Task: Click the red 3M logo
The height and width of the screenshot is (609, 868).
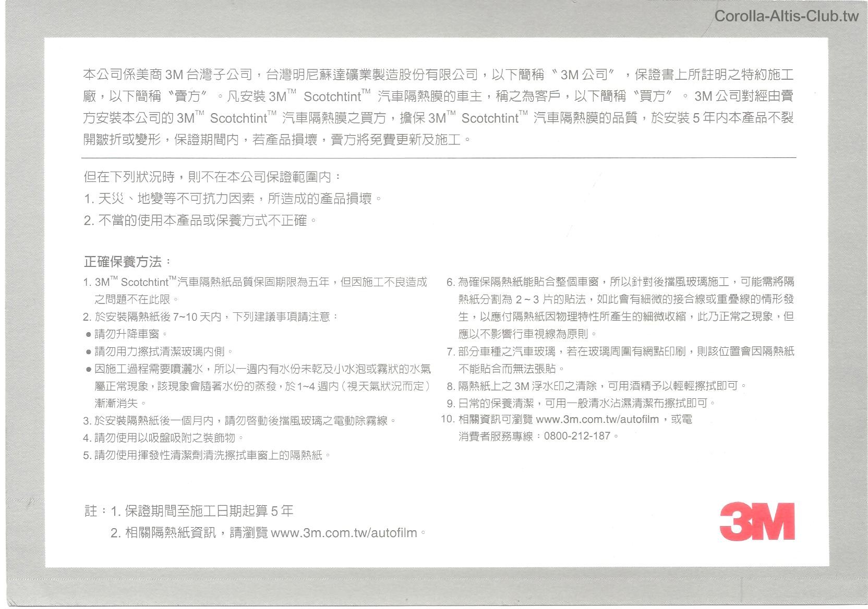Action: (x=757, y=521)
